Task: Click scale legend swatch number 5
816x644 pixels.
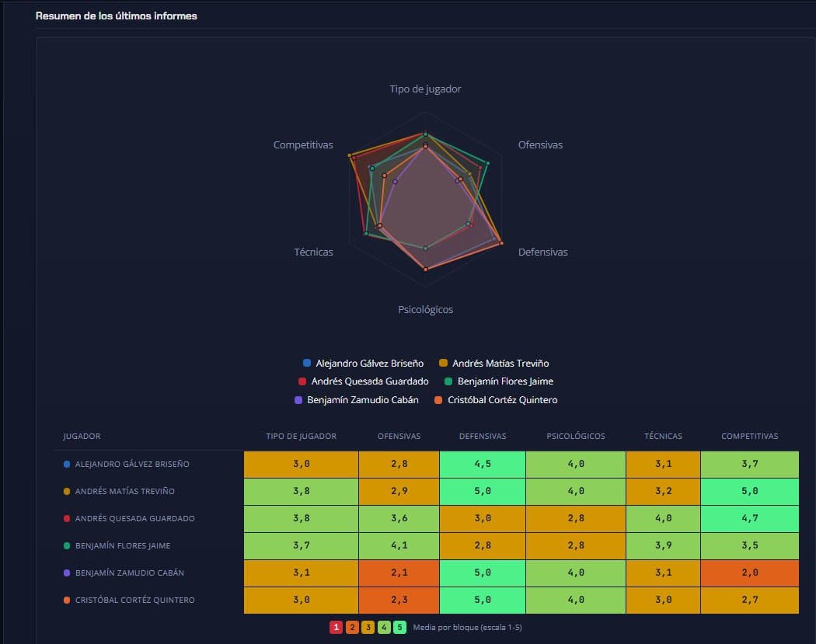Action: [x=399, y=628]
